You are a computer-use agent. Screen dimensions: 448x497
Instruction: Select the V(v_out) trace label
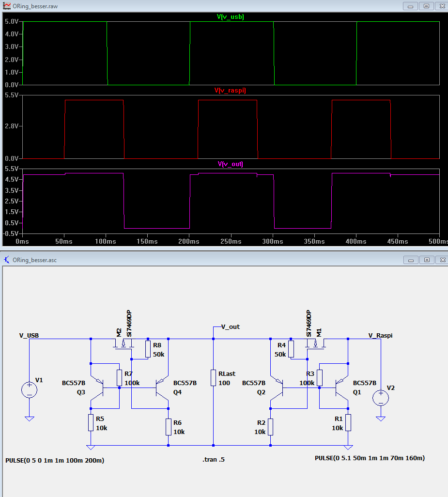point(231,164)
